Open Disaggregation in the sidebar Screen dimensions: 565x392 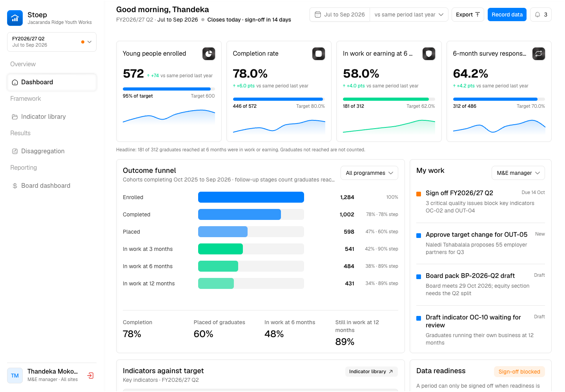[52, 151]
